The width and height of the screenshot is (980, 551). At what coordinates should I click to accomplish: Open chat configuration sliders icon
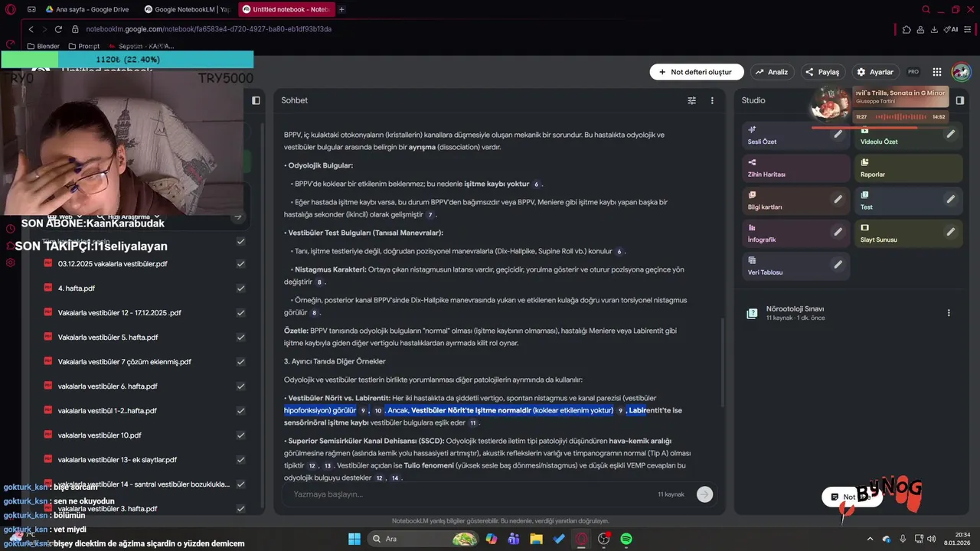tap(692, 100)
